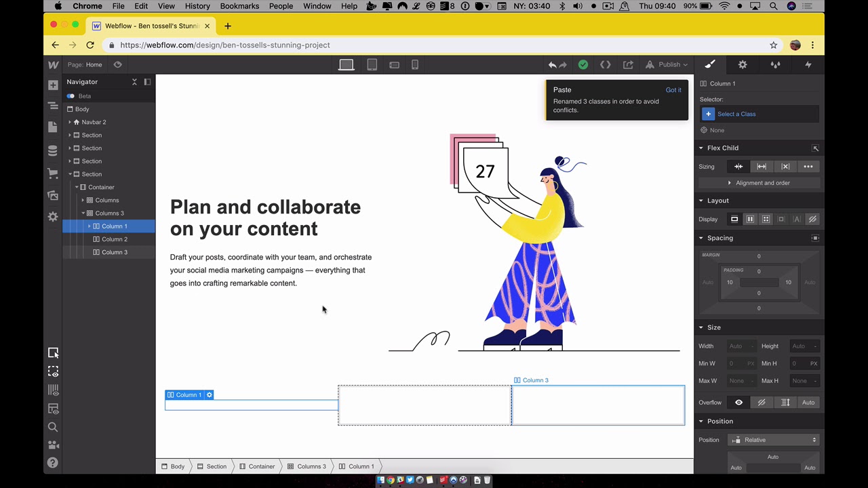The image size is (868, 488).
Task: Switch to mobile landscape view
Action: pos(394,64)
